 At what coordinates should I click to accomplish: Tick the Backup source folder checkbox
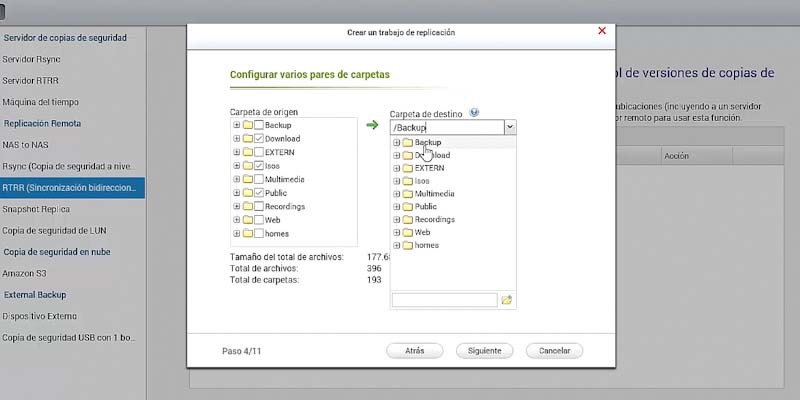(259, 125)
